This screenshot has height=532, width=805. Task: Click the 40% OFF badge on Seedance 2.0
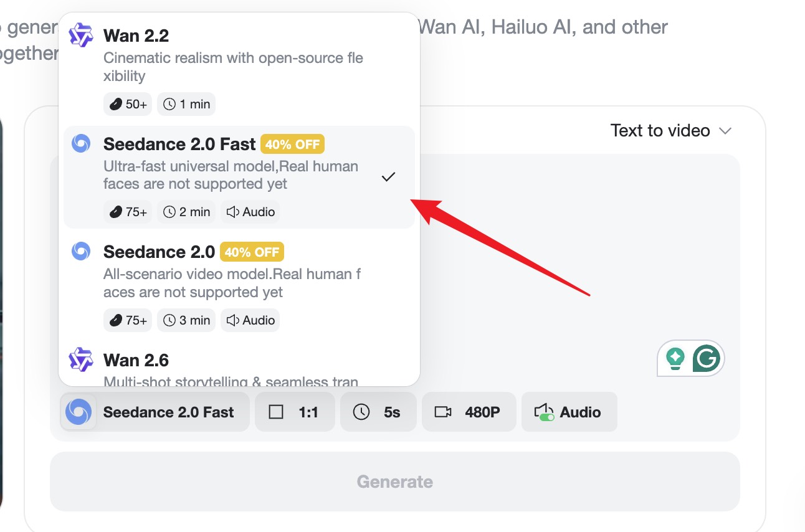point(252,252)
